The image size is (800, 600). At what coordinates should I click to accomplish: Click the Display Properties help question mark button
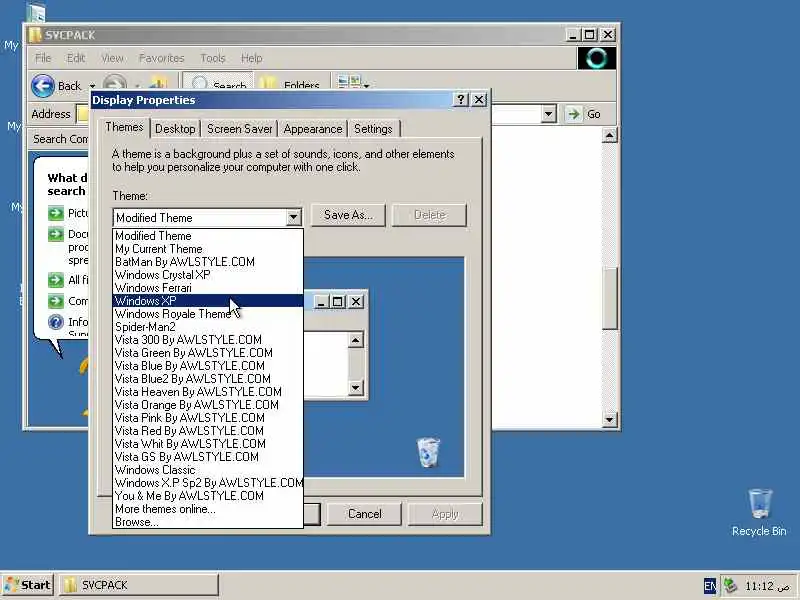(460, 99)
